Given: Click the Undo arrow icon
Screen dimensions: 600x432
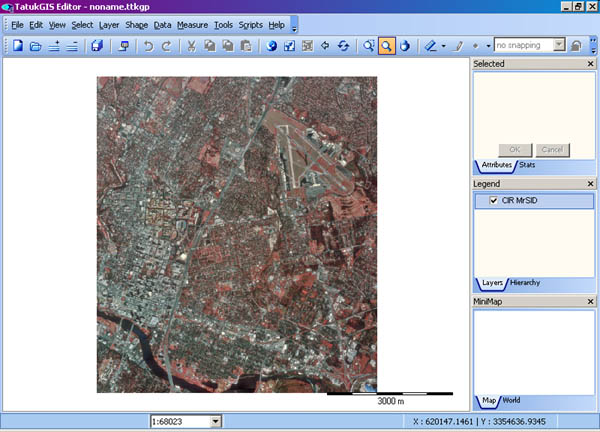Looking at the screenshot, I should click(149, 46).
